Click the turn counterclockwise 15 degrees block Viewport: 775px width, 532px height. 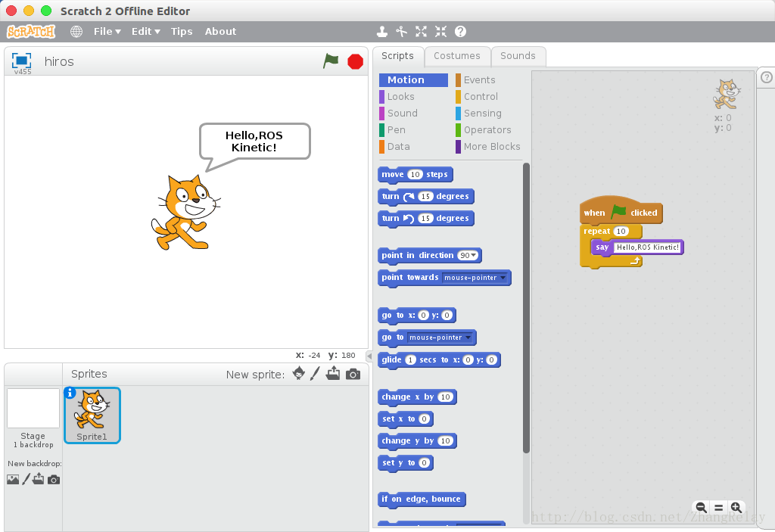click(425, 219)
